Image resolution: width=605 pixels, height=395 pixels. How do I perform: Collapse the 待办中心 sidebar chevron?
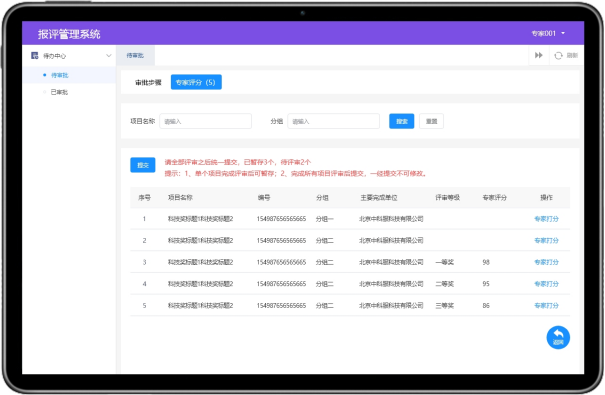coord(109,56)
